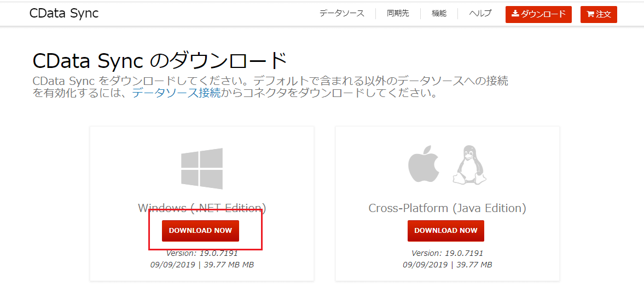This screenshot has width=644, height=303.
Task: Click the 09/09/2019 | 39.77 MB MB text
Action: pyautogui.click(x=202, y=264)
